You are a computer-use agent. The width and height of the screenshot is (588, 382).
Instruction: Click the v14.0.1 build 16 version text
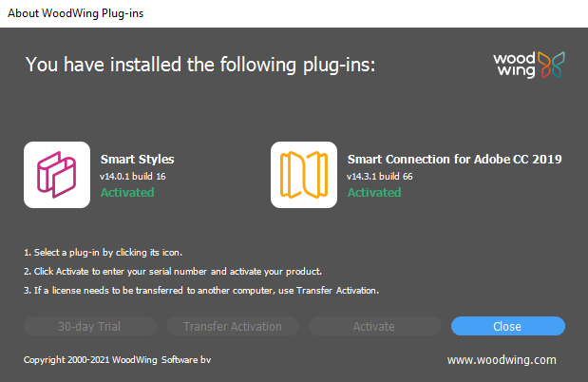point(132,177)
